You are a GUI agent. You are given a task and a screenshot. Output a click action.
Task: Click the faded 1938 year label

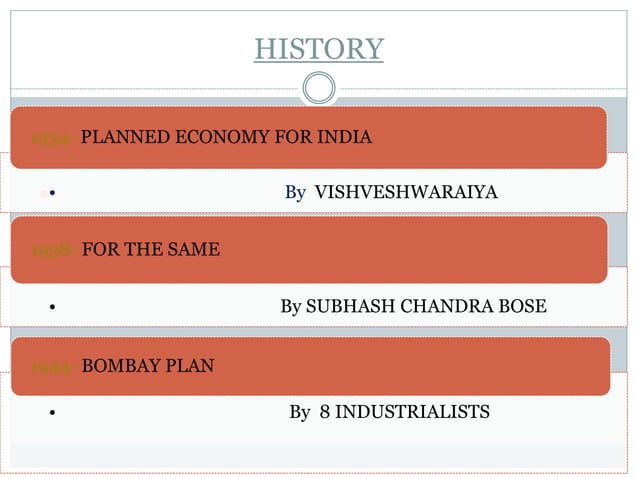coord(53,250)
